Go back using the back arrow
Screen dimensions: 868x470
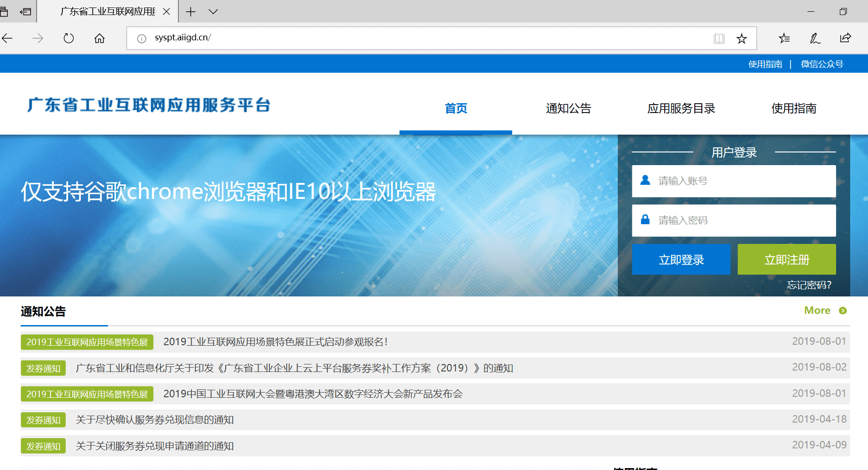coord(8,38)
